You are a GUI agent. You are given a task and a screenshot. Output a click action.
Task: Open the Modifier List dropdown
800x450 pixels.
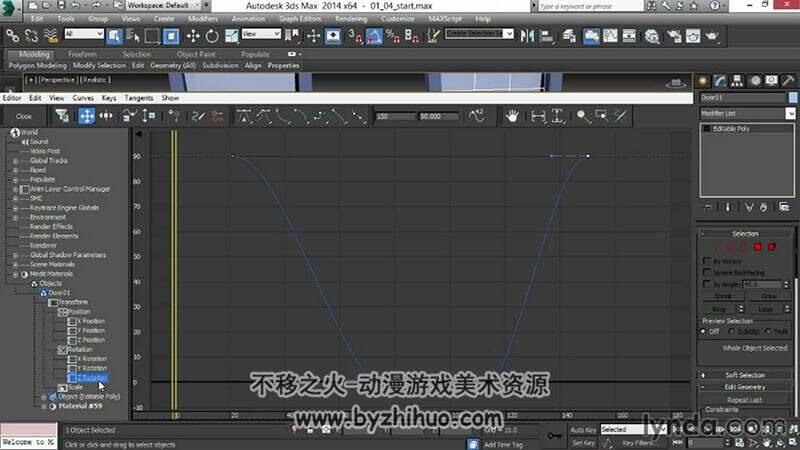pyautogui.click(x=747, y=113)
